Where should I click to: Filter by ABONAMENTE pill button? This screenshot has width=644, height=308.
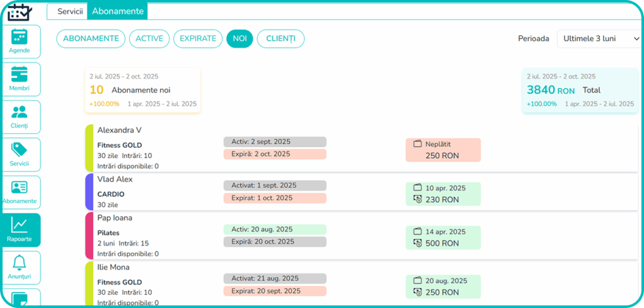click(91, 38)
